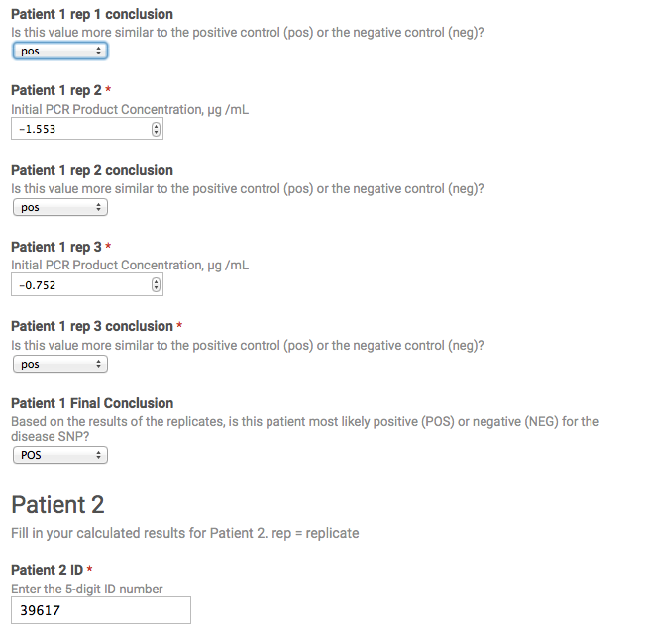Decrement Patient 1 rep 3 value using down arrow

click(x=157, y=288)
